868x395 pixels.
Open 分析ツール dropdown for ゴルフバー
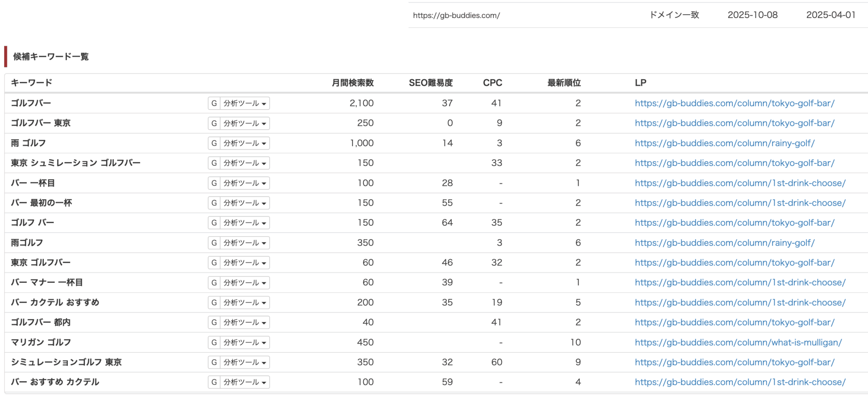point(245,103)
